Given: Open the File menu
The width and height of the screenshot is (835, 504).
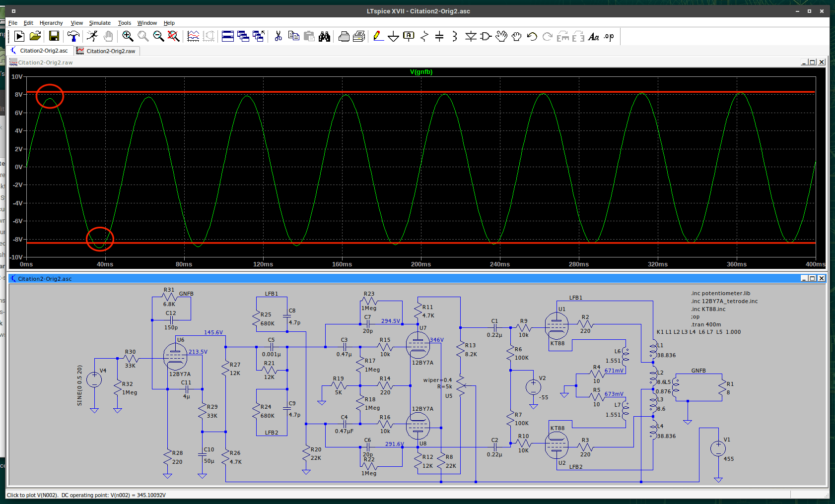Looking at the screenshot, I should pos(13,23).
